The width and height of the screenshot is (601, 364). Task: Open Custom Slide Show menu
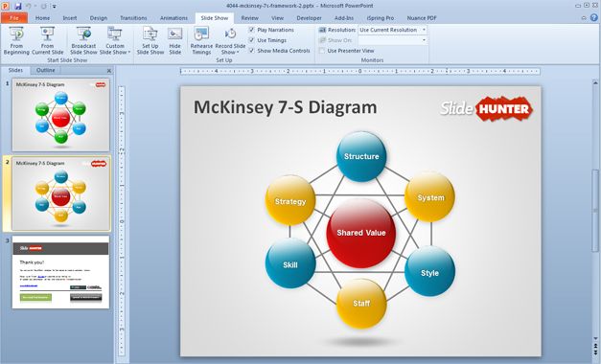(x=115, y=40)
